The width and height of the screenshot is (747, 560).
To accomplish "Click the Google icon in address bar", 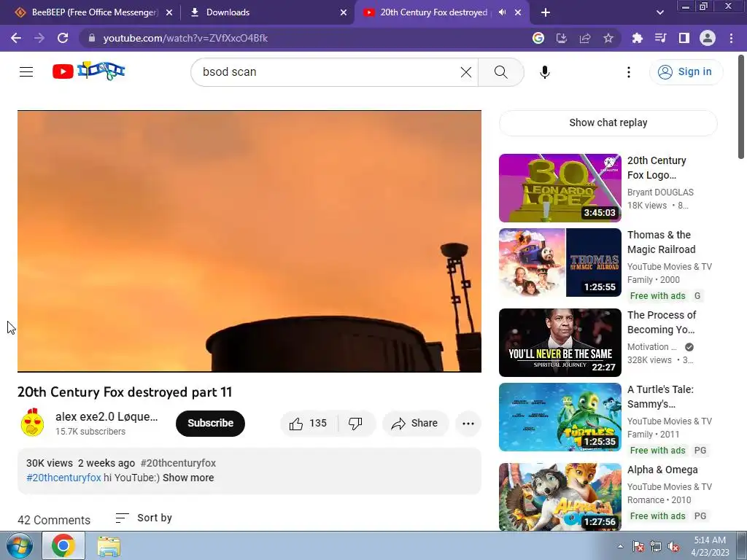I will [x=538, y=38].
